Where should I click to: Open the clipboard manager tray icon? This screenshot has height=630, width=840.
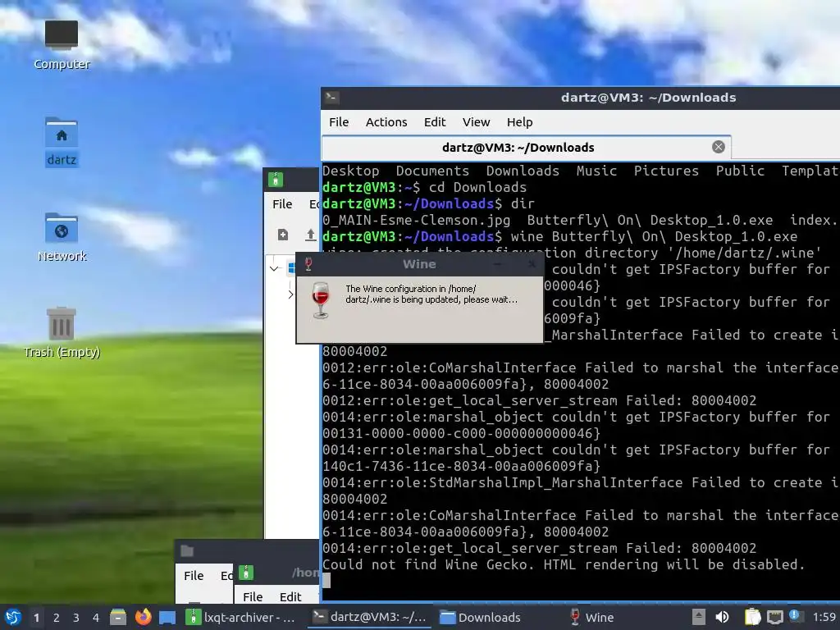tap(752, 617)
